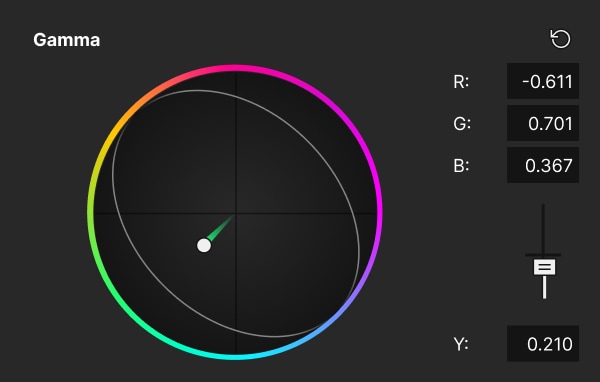Click the G: label
Viewport: 600px width, 382px height.
(x=462, y=124)
